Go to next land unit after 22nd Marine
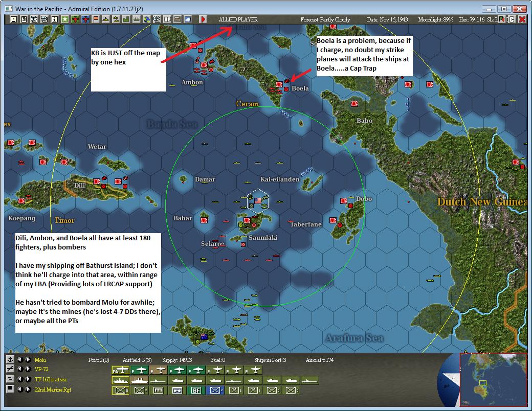This screenshot has width=532, height=411. click(x=28, y=390)
